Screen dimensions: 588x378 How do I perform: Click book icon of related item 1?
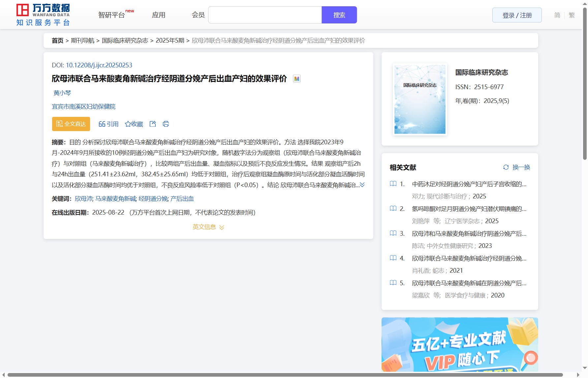(393, 184)
